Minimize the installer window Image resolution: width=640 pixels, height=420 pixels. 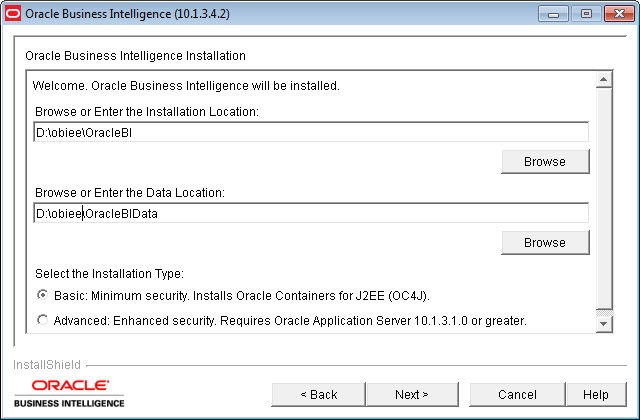pyautogui.click(x=553, y=14)
